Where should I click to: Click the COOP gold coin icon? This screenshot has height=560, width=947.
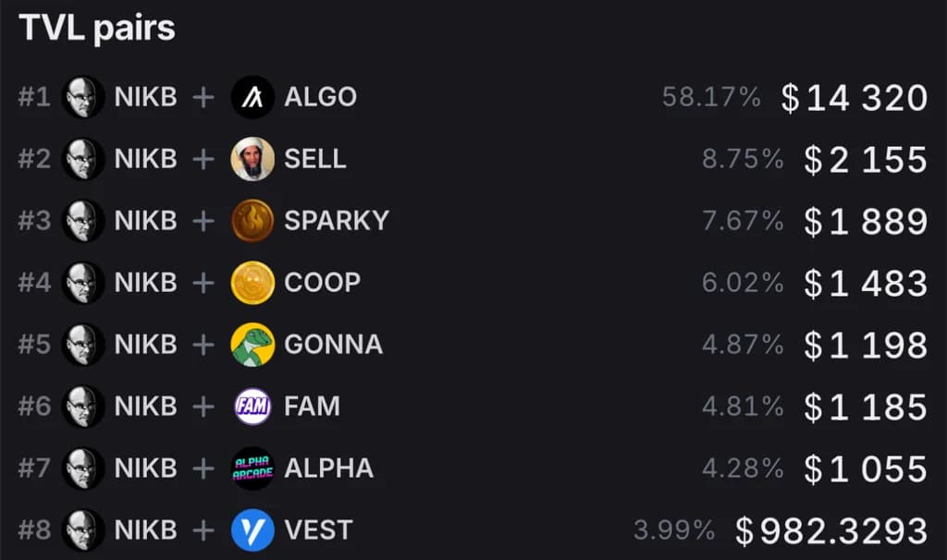pos(252,283)
